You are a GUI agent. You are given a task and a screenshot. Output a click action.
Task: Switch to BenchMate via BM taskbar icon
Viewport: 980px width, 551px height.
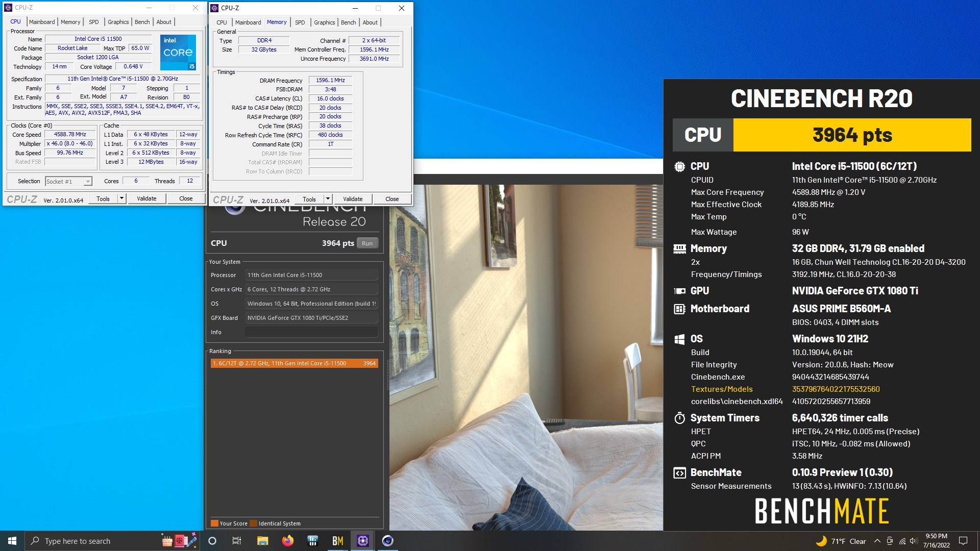coord(337,541)
